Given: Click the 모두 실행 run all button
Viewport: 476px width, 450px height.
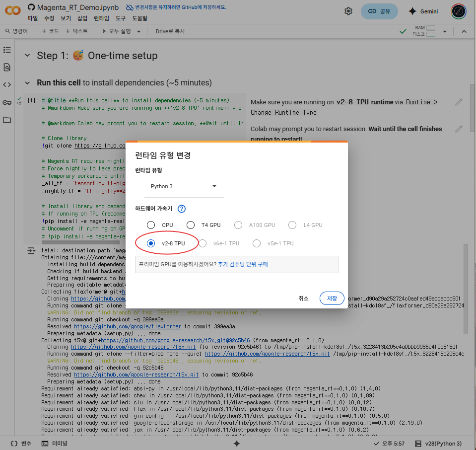Looking at the screenshot, I should 117,31.
